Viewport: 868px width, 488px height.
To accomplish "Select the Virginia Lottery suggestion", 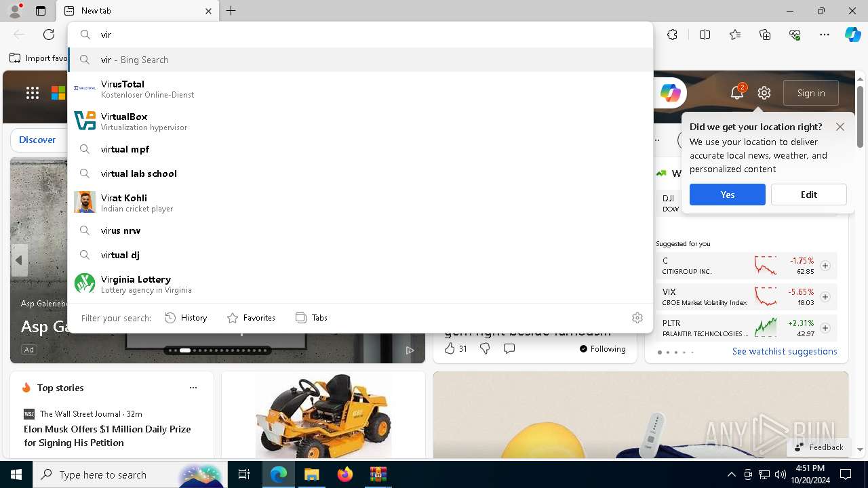I will pyautogui.click(x=360, y=284).
